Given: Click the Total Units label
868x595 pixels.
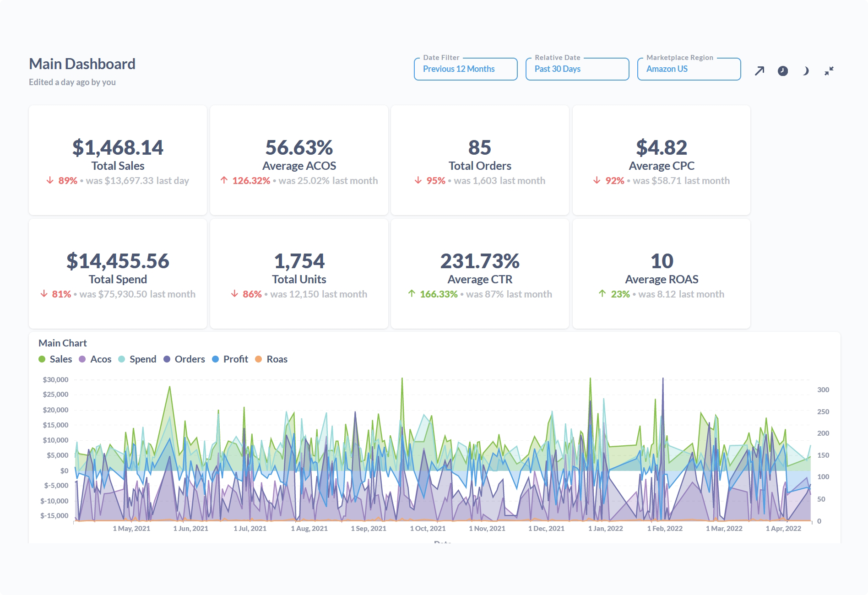Looking at the screenshot, I should click(299, 279).
